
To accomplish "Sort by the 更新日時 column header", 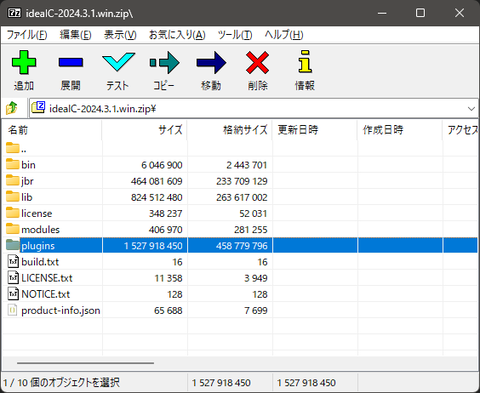I will click(315, 130).
